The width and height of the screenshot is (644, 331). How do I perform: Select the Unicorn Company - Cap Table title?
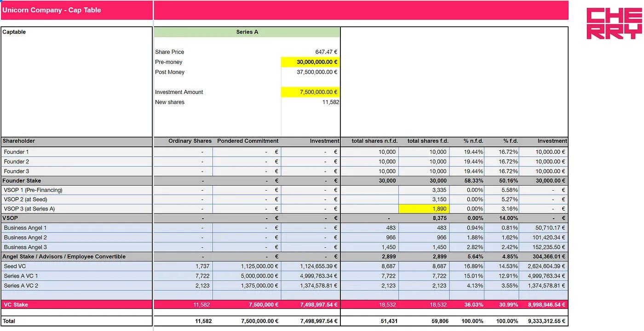point(52,10)
